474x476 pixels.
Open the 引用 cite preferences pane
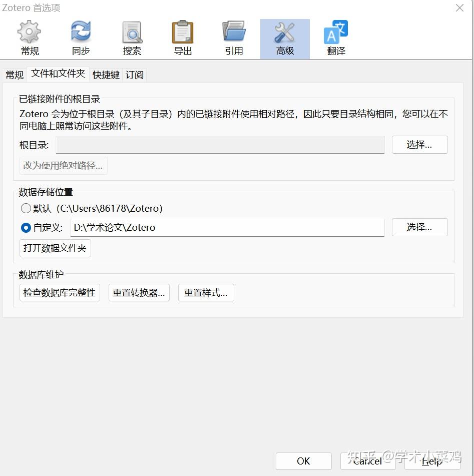coord(234,39)
